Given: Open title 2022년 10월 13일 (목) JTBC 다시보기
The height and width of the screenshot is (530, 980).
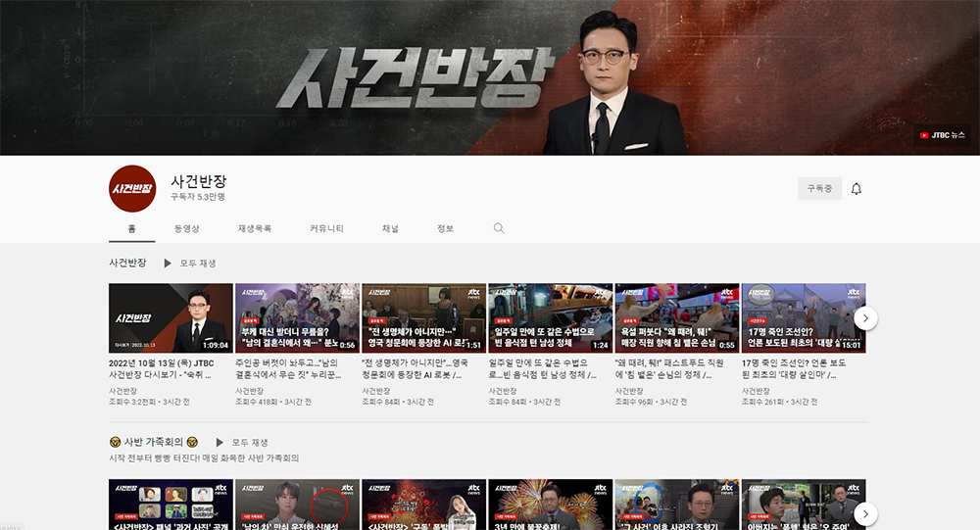Looking at the screenshot, I should (x=162, y=368).
